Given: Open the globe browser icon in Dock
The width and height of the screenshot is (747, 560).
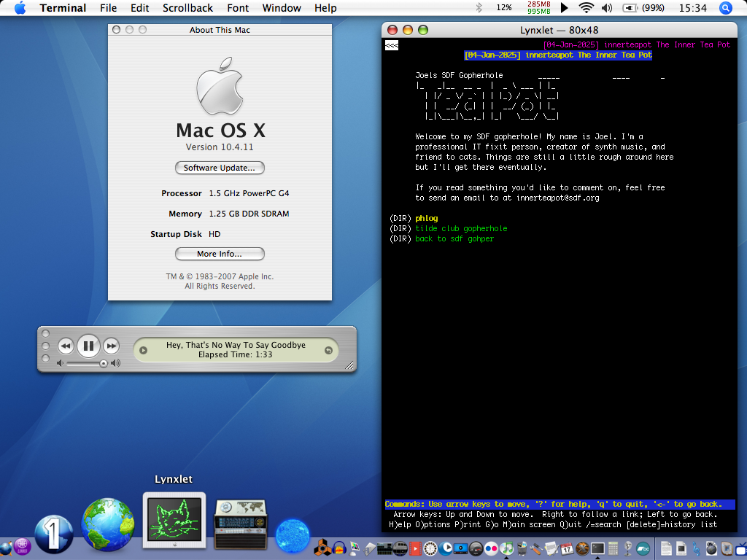Looking at the screenshot, I should click(x=108, y=524).
